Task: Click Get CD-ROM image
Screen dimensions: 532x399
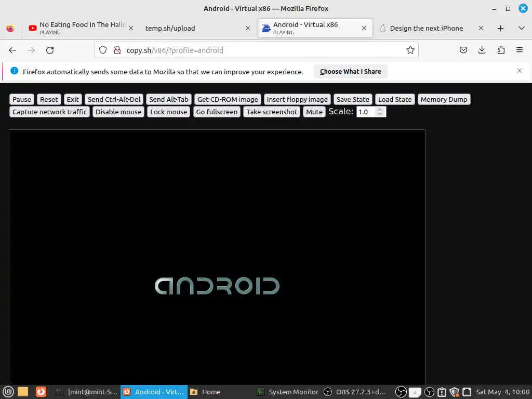Action: click(228, 99)
